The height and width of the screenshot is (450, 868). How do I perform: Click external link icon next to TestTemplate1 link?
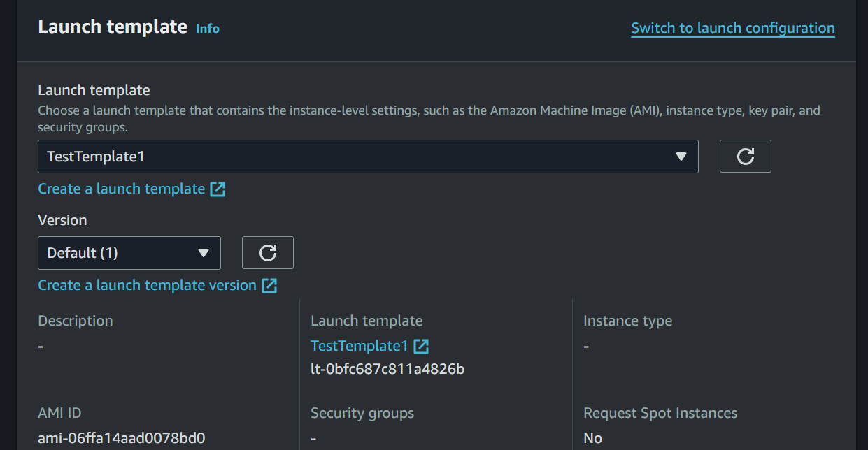tap(421, 347)
